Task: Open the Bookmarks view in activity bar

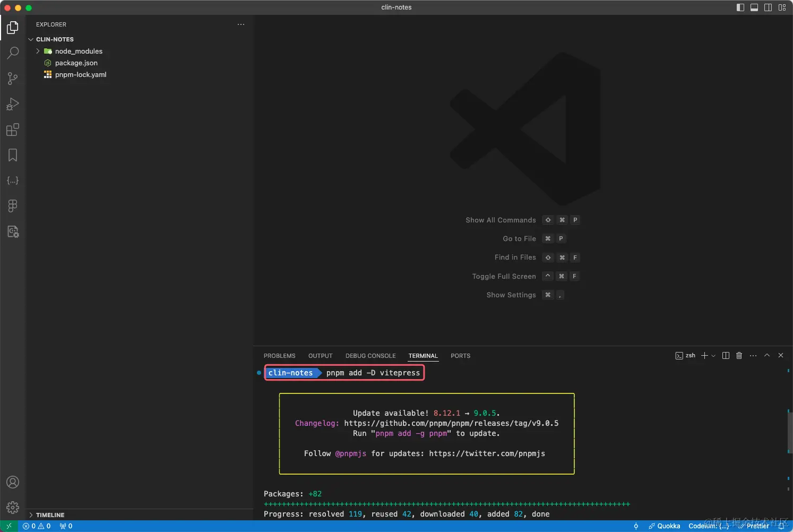Action: click(x=13, y=155)
